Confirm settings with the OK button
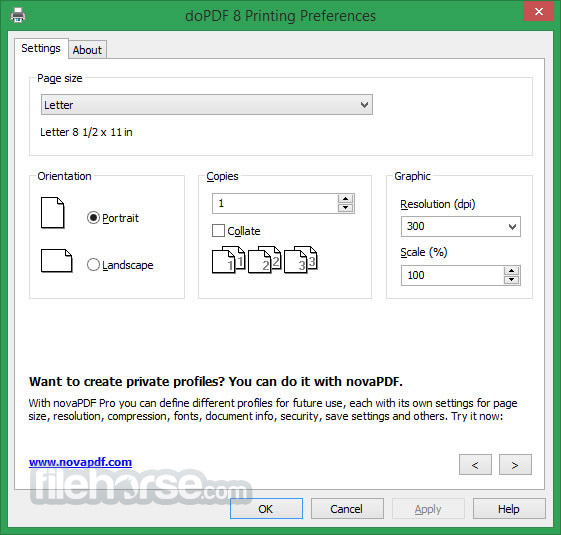 click(x=266, y=509)
